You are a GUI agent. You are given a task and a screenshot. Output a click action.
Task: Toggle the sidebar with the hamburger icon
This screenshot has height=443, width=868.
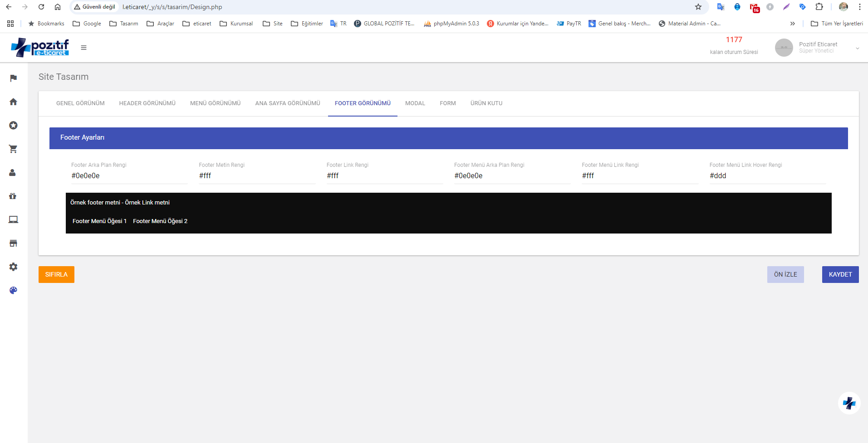(x=83, y=47)
